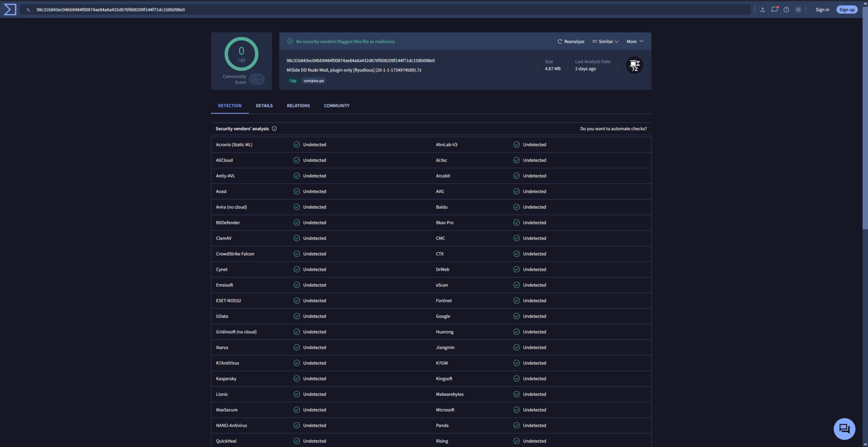Select vendor name 'K7AntiVirus'
The height and width of the screenshot is (447, 868).
click(227, 363)
